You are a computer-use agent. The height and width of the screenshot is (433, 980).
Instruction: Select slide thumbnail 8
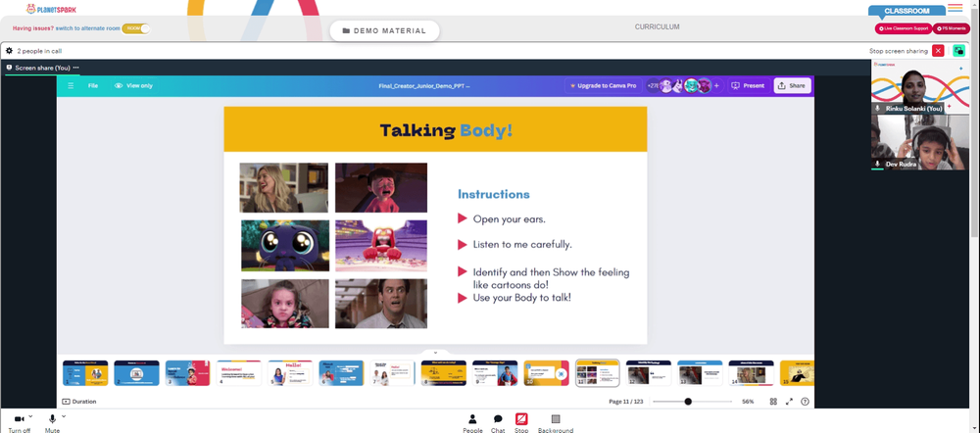(444, 373)
